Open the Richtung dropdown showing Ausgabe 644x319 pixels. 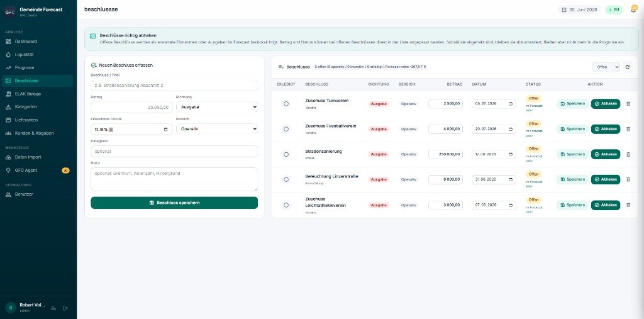[217, 108]
